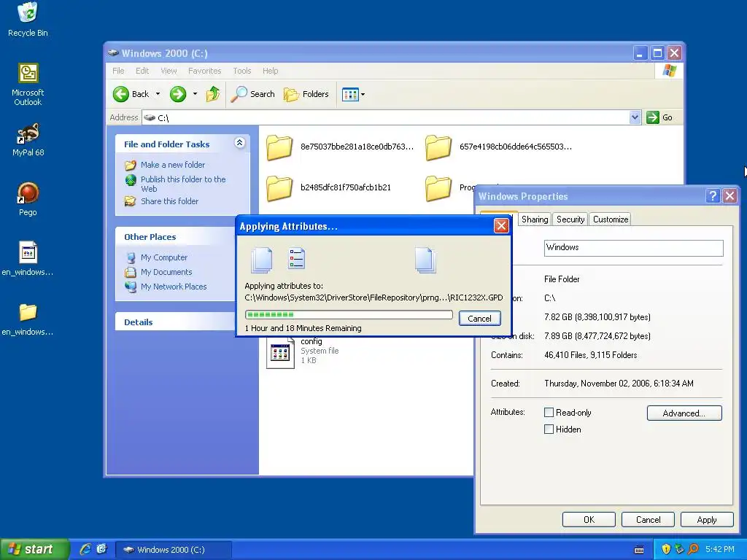This screenshot has height=560, width=747.
Task: Click OK in Windows Properties dialog
Action: coord(589,520)
